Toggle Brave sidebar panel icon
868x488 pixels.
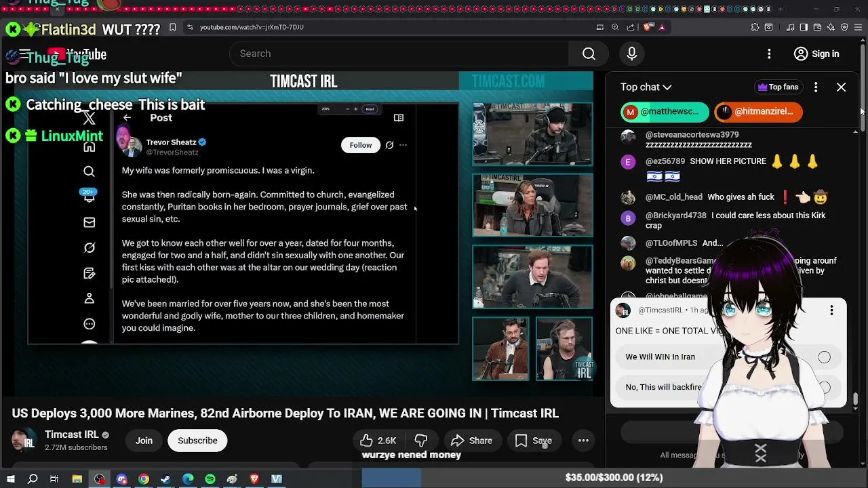point(804,27)
